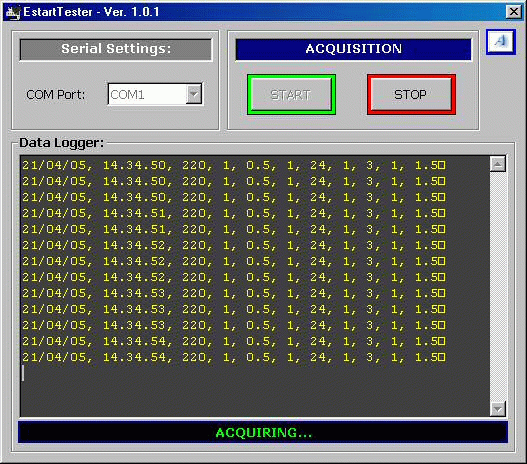This screenshot has width=527, height=464.
Task: Click the Data Logger group label
Action: pos(62,143)
